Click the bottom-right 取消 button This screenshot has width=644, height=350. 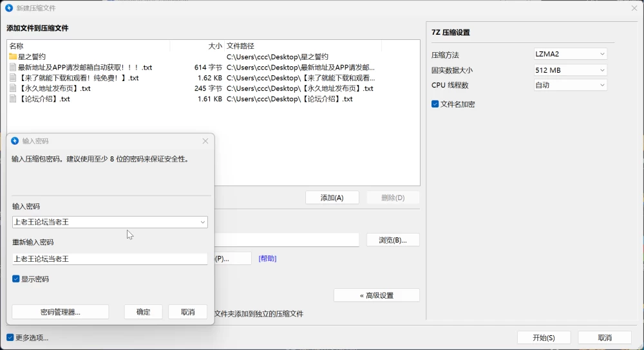(x=605, y=337)
